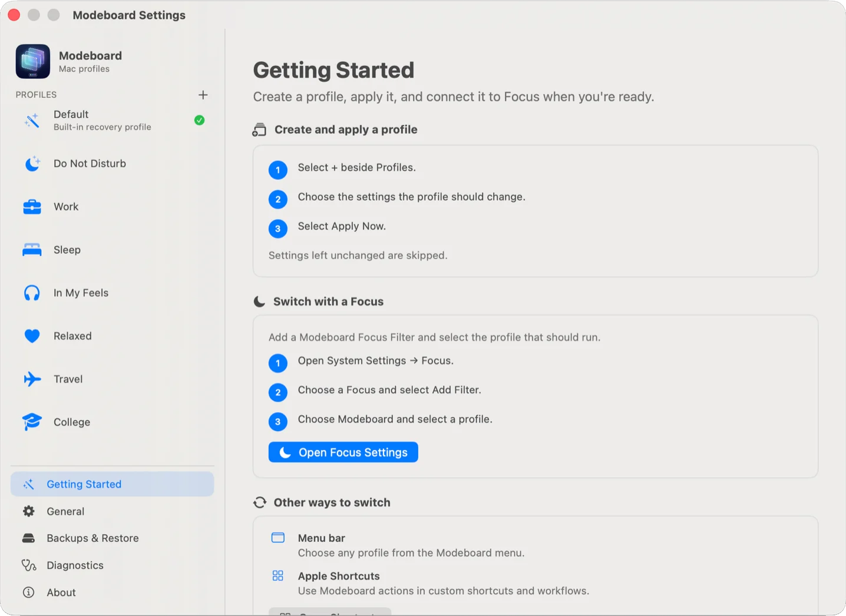
Task: Click the 'Other ways to switch' heading text
Action: 332,502
